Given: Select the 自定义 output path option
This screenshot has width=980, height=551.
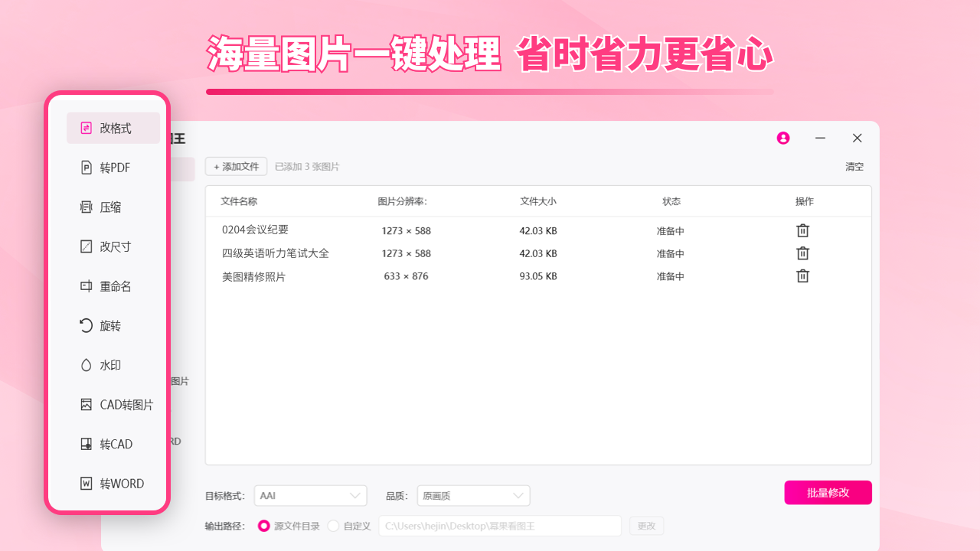Looking at the screenshot, I should [x=334, y=526].
